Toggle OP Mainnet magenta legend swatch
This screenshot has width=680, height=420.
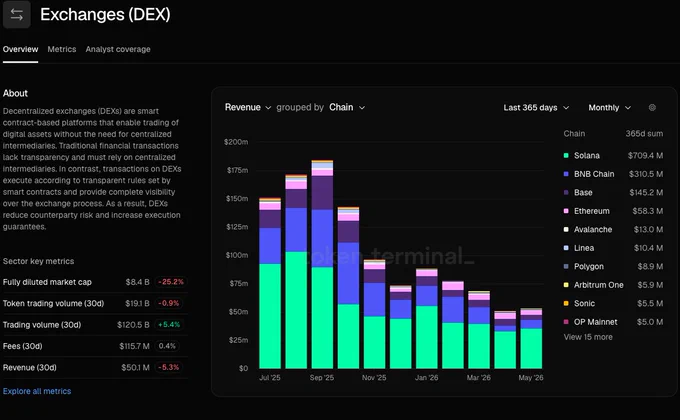[x=566, y=322]
